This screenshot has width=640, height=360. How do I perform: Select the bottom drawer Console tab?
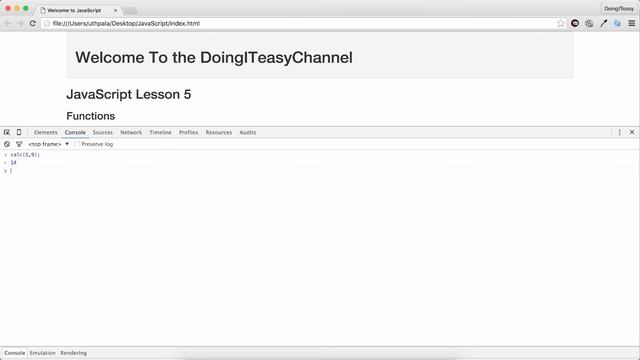click(x=15, y=353)
